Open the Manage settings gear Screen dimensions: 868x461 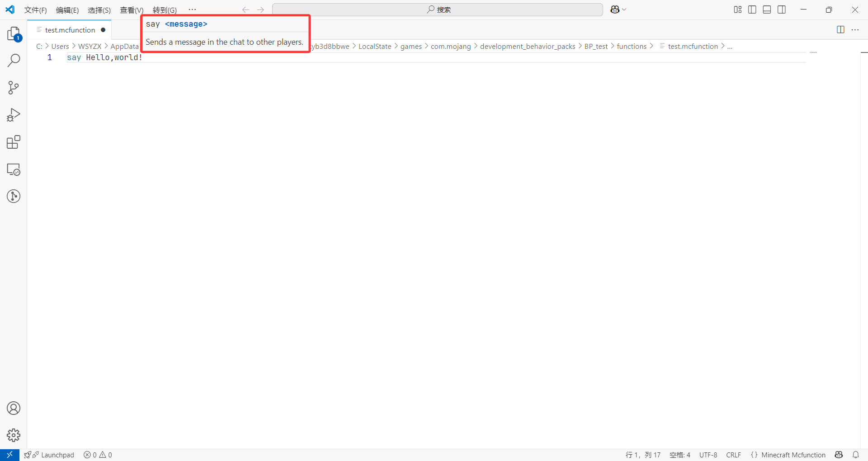(x=14, y=435)
